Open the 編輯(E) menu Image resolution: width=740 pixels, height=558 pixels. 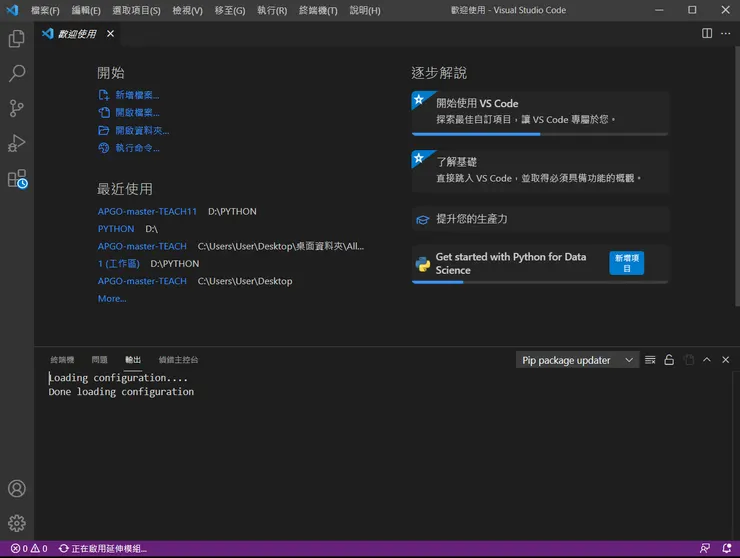point(86,10)
